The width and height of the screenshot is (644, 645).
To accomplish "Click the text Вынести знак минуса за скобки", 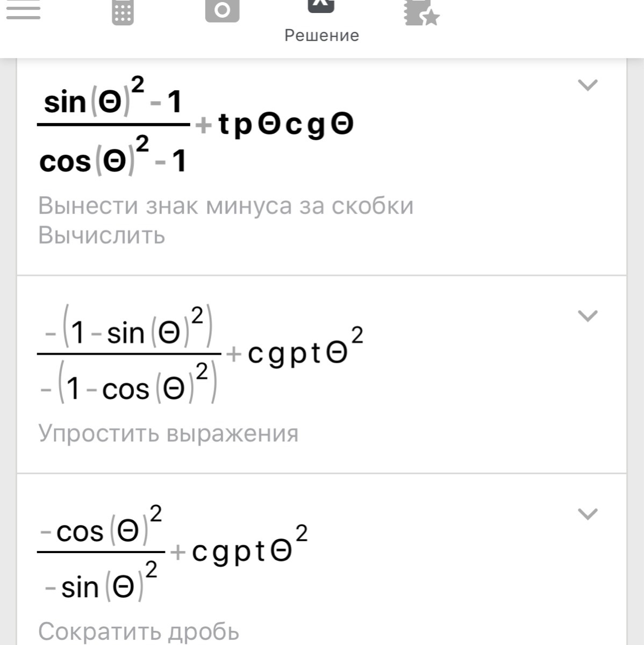I will (x=226, y=206).
